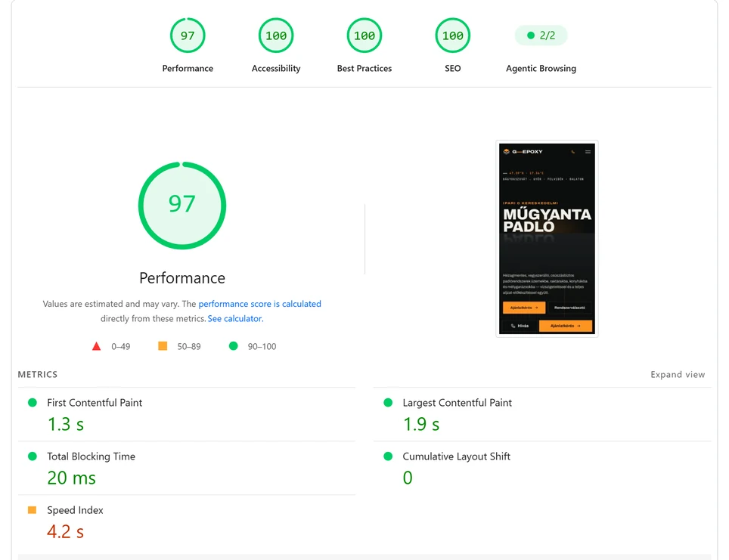Click the Agentic Browsing category label

(541, 68)
